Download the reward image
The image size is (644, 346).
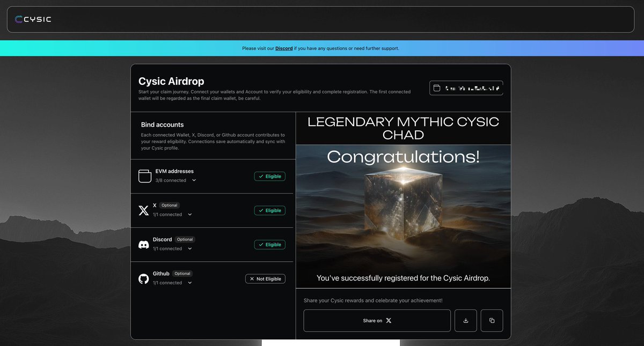(465, 320)
